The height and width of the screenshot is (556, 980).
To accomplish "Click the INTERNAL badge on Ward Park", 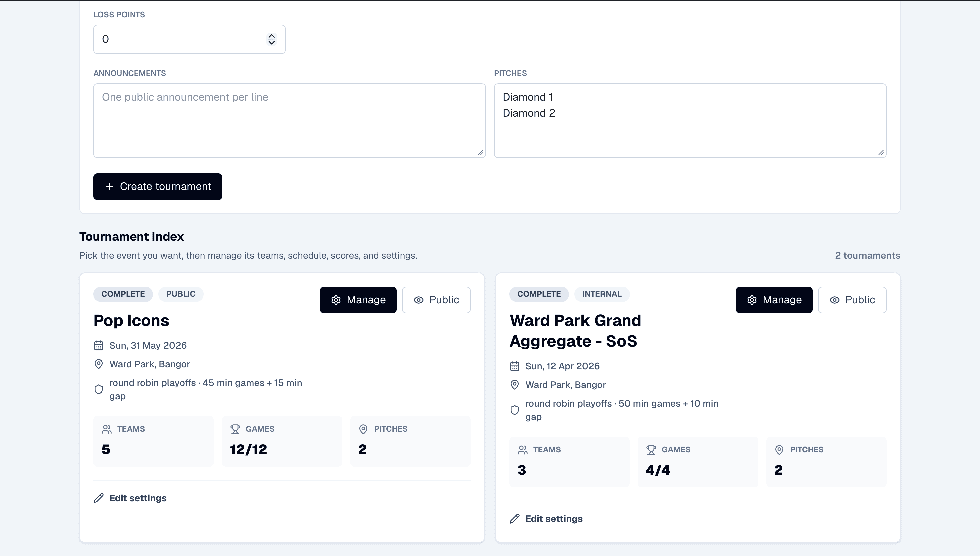I will pyautogui.click(x=602, y=294).
